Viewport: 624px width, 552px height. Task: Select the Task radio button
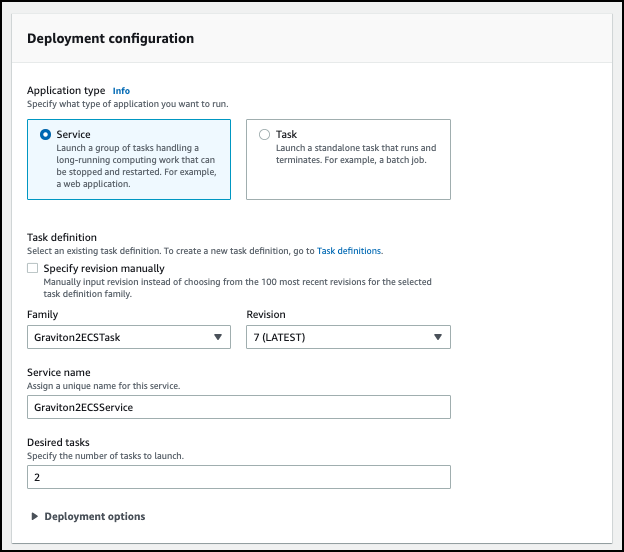[x=264, y=135]
